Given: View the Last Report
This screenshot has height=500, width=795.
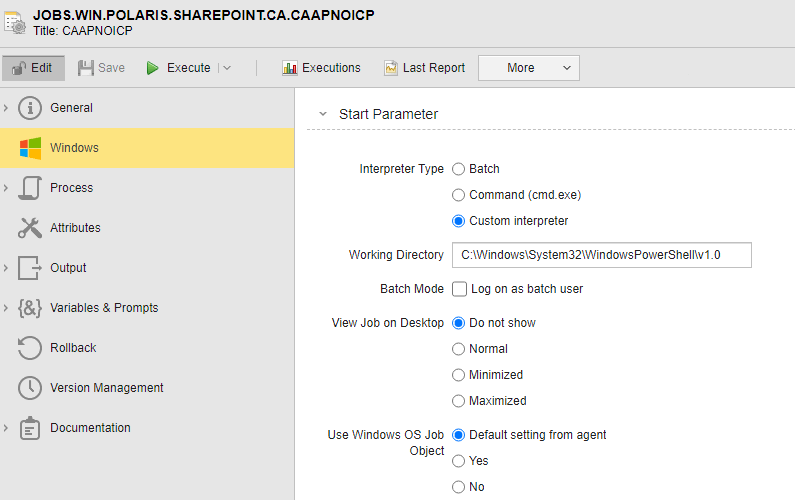Looking at the screenshot, I should pos(424,68).
